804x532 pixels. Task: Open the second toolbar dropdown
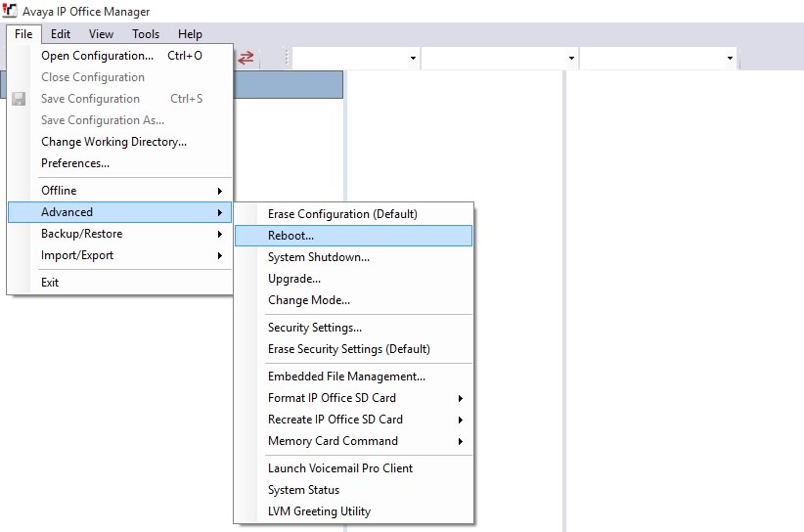[571, 58]
